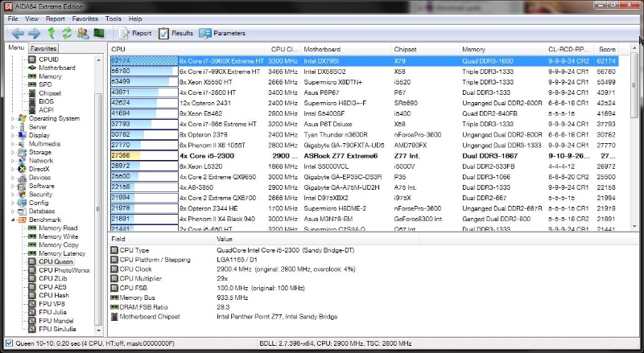Select the Security tree item
Viewport: 644px width, 353px height.
tap(40, 195)
